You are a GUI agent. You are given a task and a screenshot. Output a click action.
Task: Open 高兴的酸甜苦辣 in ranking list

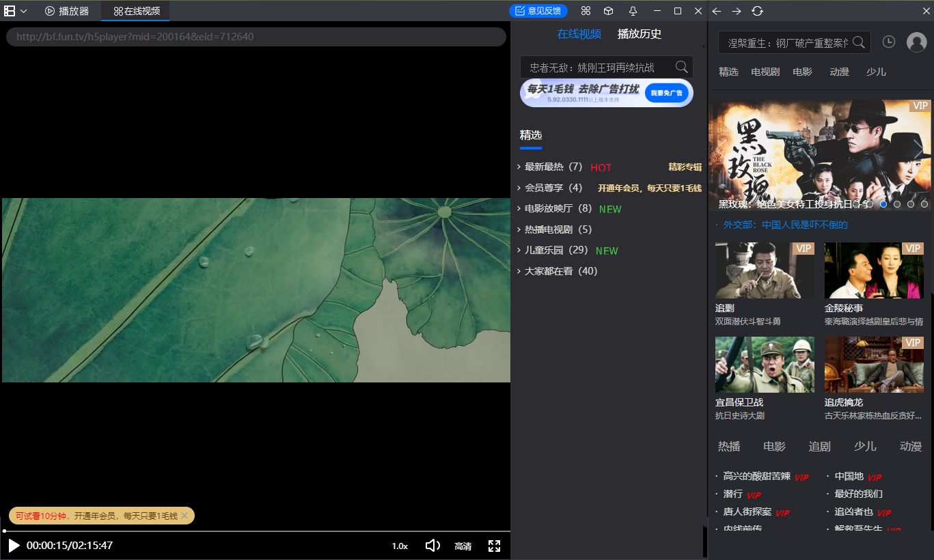pyautogui.click(x=756, y=476)
